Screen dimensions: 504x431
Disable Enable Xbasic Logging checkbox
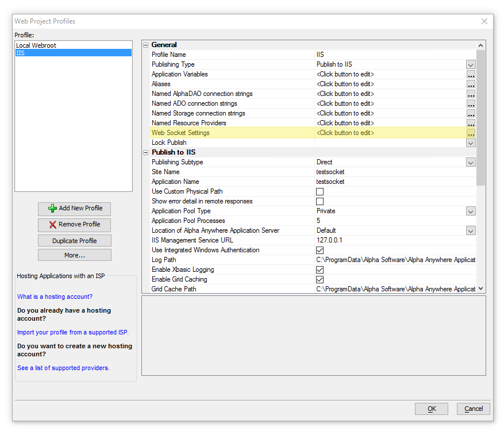(320, 270)
